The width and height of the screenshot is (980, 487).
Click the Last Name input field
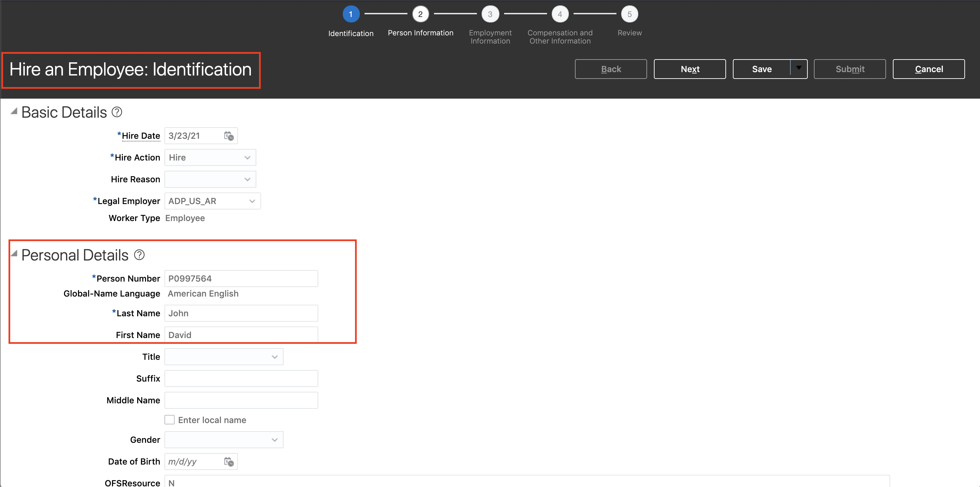pyautogui.click(x=241, y=313)
